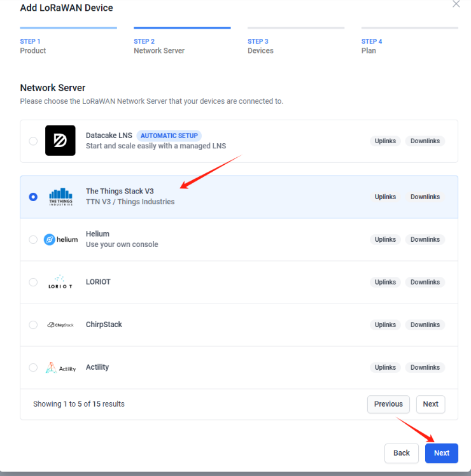Click 'Showing 1 to 5 of 15 results'

click(x=79, y=404)
